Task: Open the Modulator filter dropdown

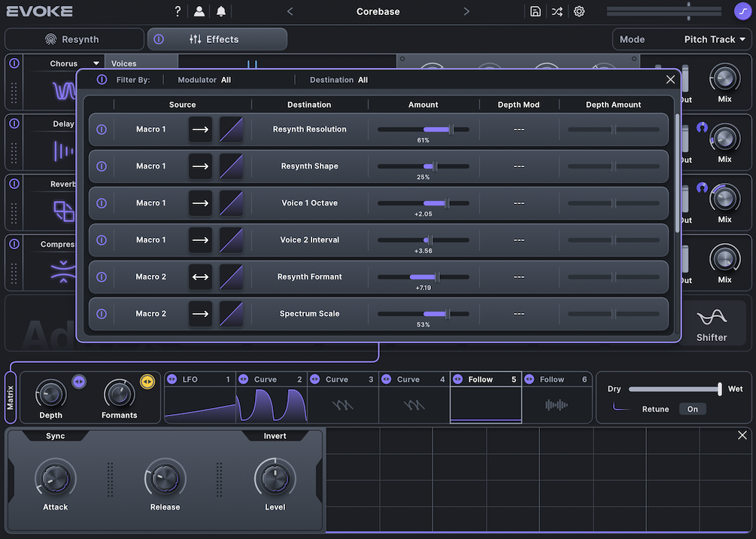Action: [205, 80]
